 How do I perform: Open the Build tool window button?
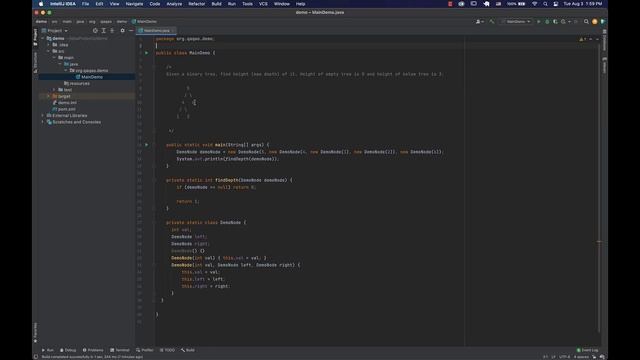[x=188, y=350]
